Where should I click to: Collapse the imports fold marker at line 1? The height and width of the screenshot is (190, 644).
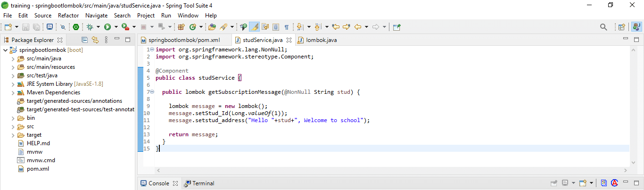pyautogui.click(x=152, y=50)
